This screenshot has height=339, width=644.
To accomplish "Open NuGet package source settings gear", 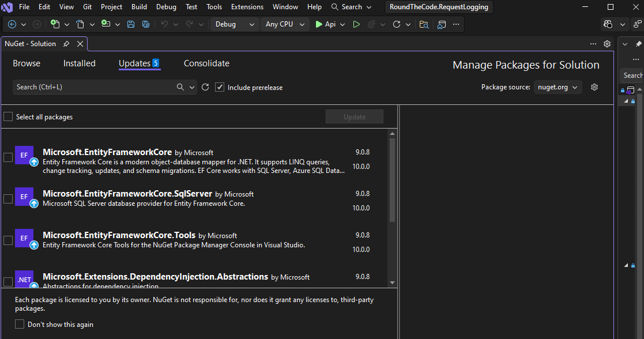I will 594,86.
